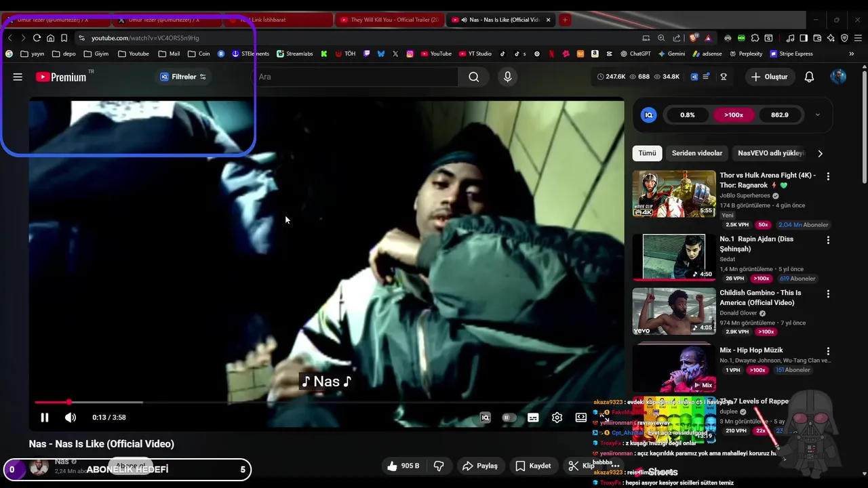The height and width of the screenshot is (488, 868).
Task: Open the vidIQ circular logo in sidebar panel
Action: (648, 115)
